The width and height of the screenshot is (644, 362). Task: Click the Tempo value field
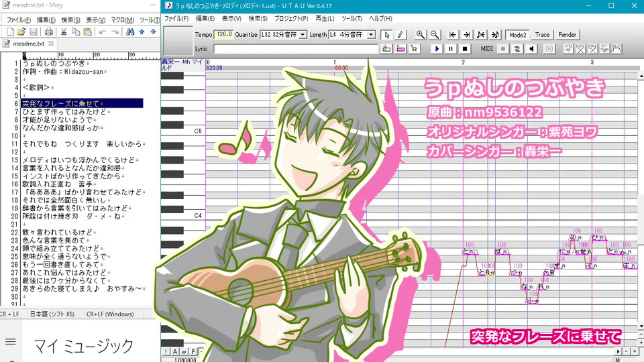[224, 35]
